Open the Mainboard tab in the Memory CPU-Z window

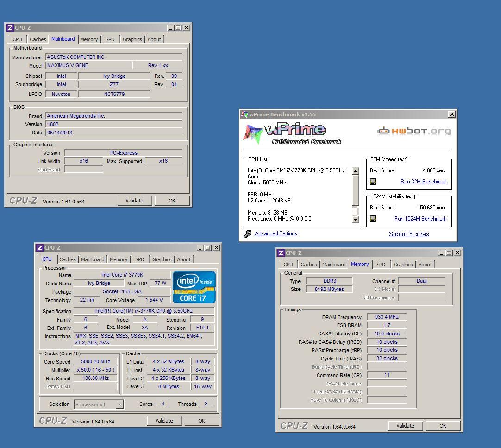[x=333, y=265]
